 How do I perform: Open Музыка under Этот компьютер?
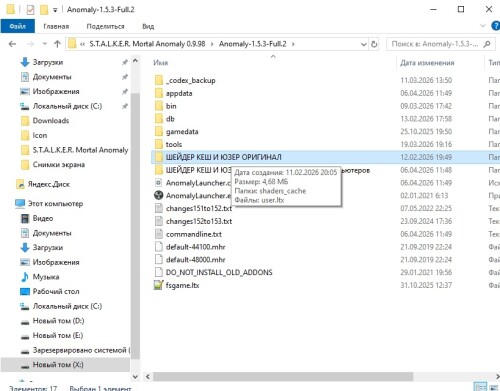click(x=46, y=277)
